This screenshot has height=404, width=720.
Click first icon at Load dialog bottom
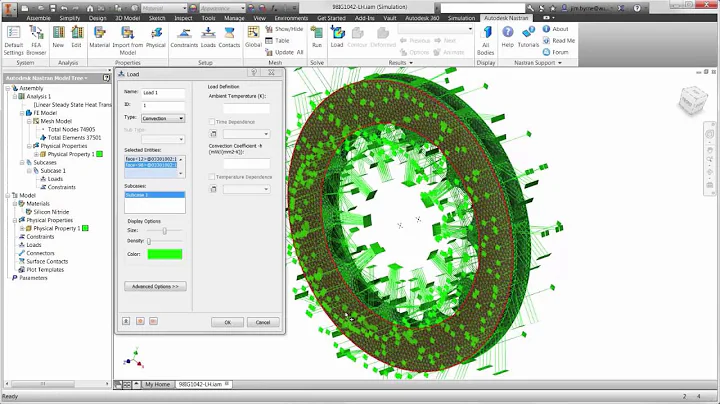click(126, 321)
